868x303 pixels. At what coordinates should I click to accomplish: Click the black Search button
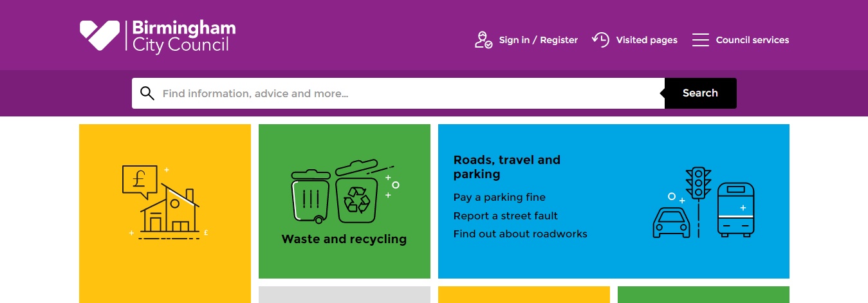pos(700,93)
